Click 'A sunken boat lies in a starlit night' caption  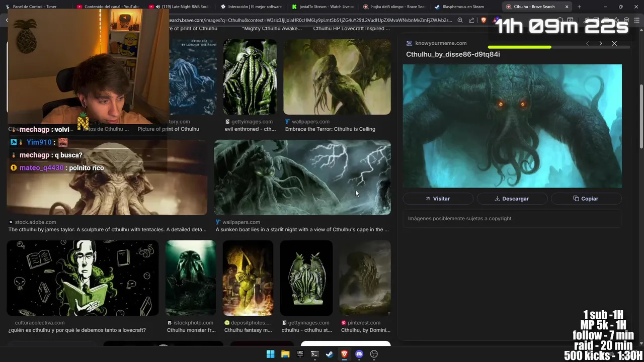(x=302, y=230)
